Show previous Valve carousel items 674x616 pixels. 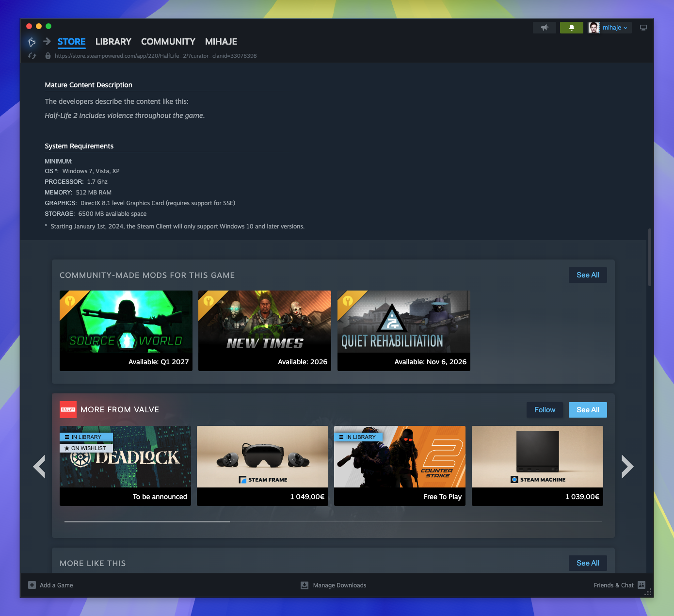[x=39, y=467]
